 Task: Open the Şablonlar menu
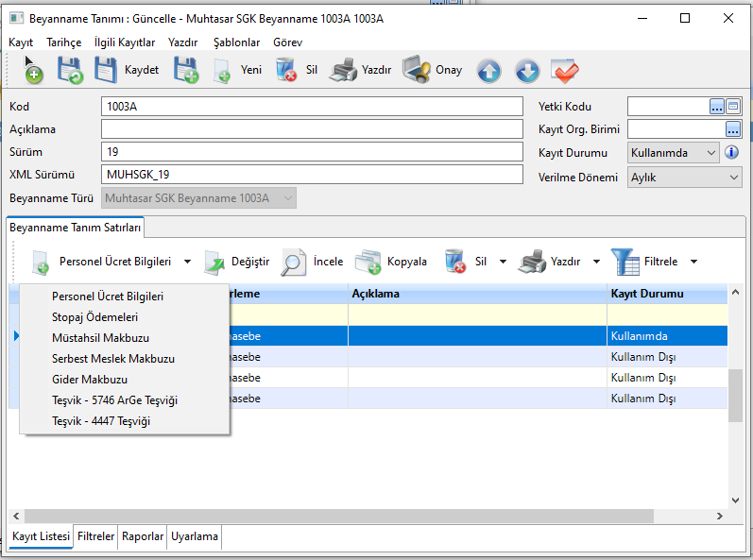point(236,42)
